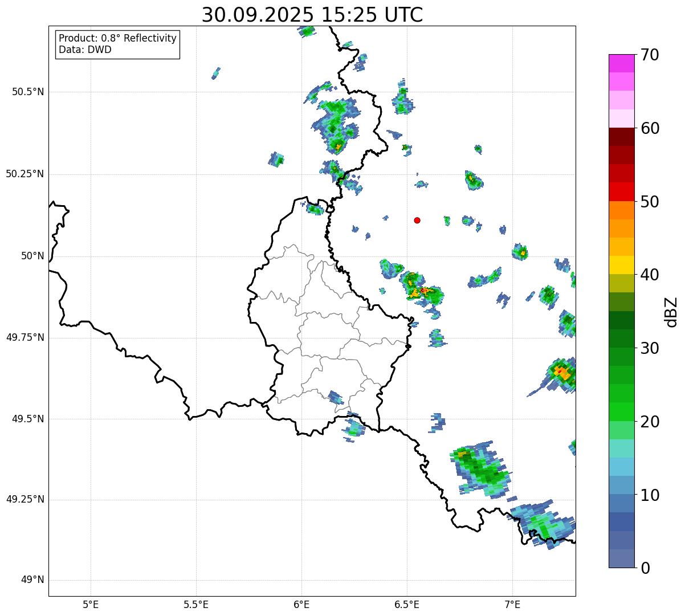Click the longitude label "7°E"
685x616 pixels.
click(512, 604)
